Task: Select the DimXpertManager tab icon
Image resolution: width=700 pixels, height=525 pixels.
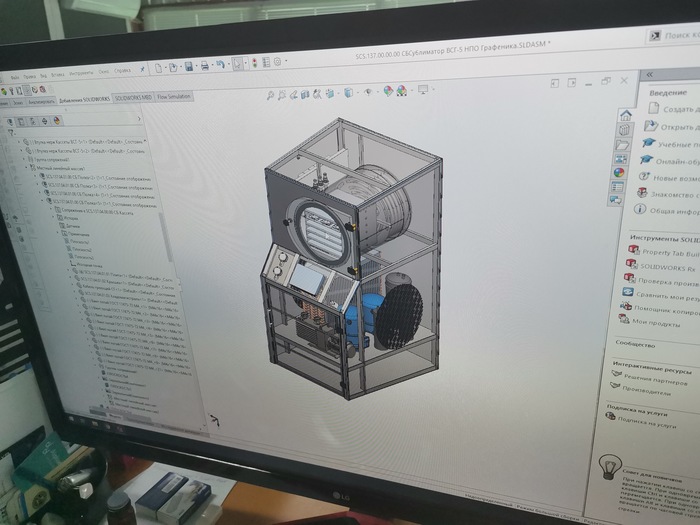Action: tap(45, 121)
